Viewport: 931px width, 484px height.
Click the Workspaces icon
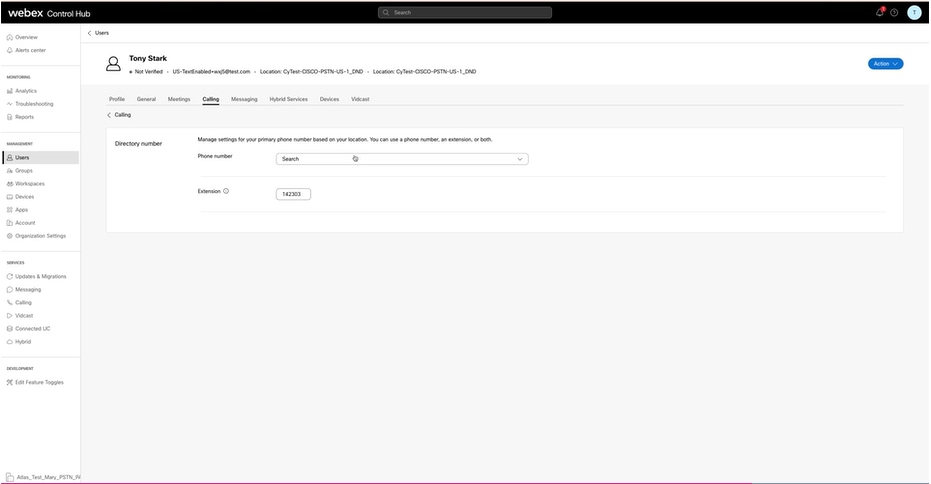10,184
